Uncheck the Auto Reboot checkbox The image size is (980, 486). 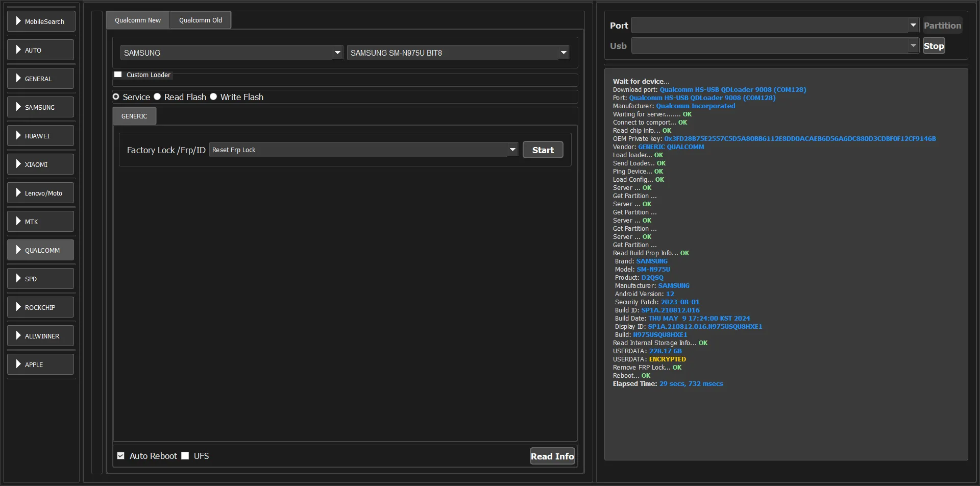point(121,456)
